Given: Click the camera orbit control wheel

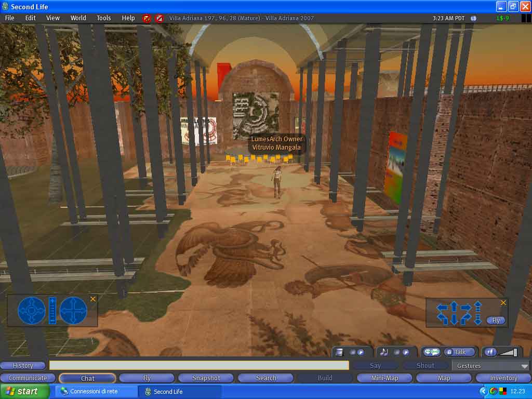Looking at the screenshot, I should (32, 311).
